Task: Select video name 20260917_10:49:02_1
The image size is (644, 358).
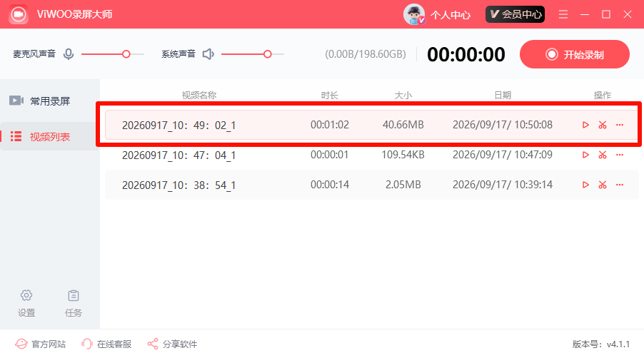Action: pyautogui.click(x=178, y=126)
